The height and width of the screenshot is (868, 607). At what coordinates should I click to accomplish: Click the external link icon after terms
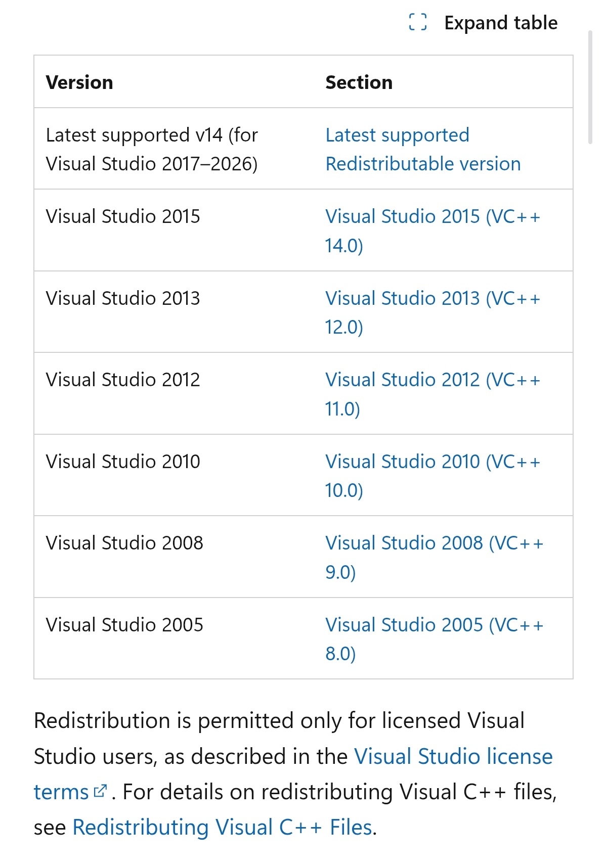coord(101,791)
